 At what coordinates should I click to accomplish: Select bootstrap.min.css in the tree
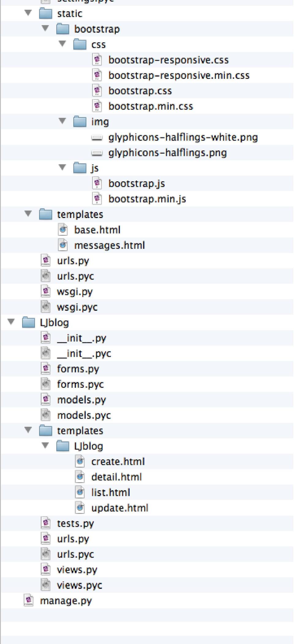coord(151,106)
